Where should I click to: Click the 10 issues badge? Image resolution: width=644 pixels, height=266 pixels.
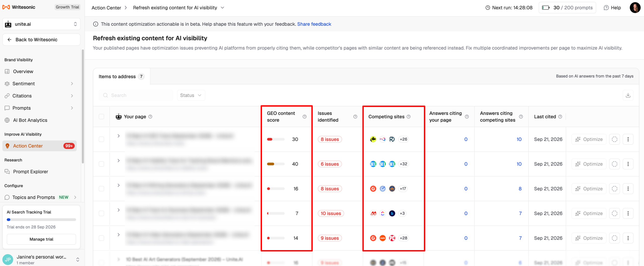[x=331, y=213]
